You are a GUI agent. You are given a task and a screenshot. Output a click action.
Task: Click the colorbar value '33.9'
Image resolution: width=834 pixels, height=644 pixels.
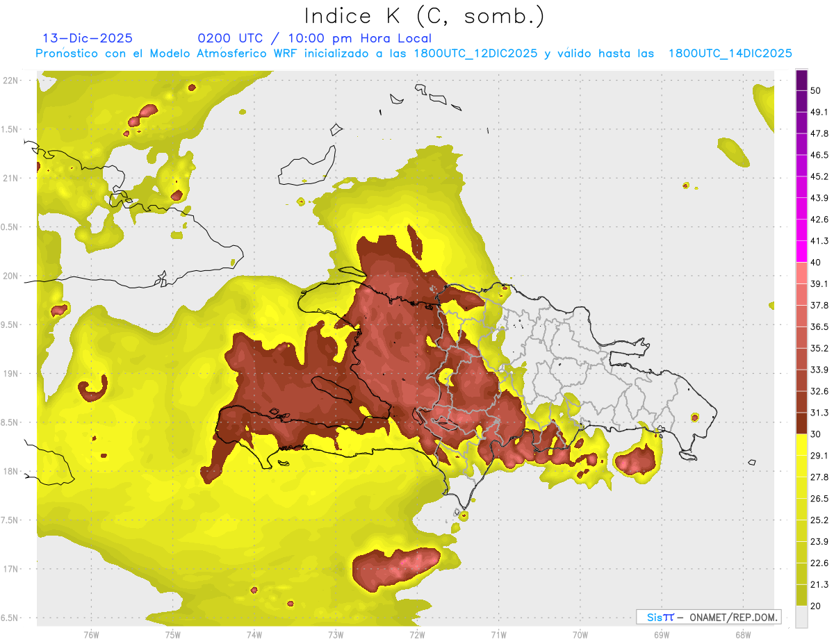pos(819,370)
